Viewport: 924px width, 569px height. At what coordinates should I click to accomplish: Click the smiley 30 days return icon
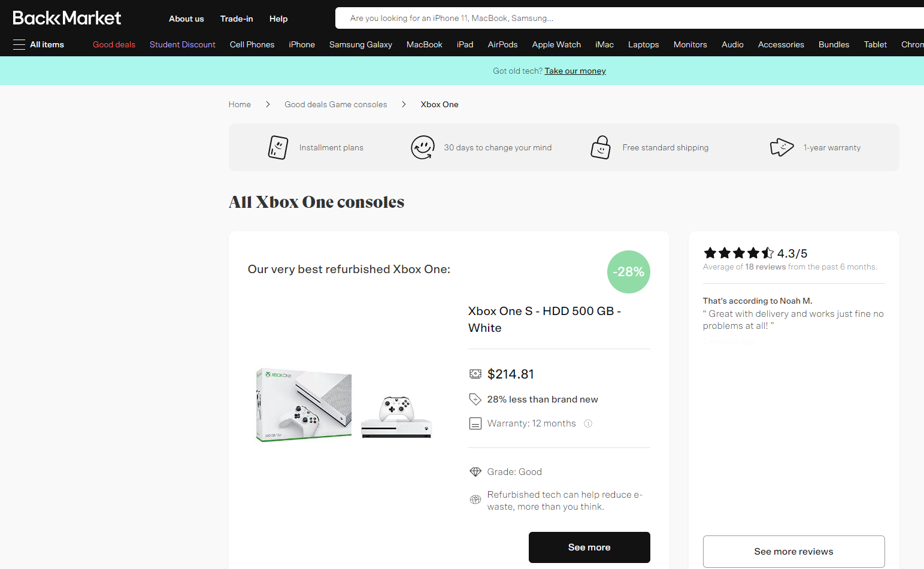coord(423,147)
